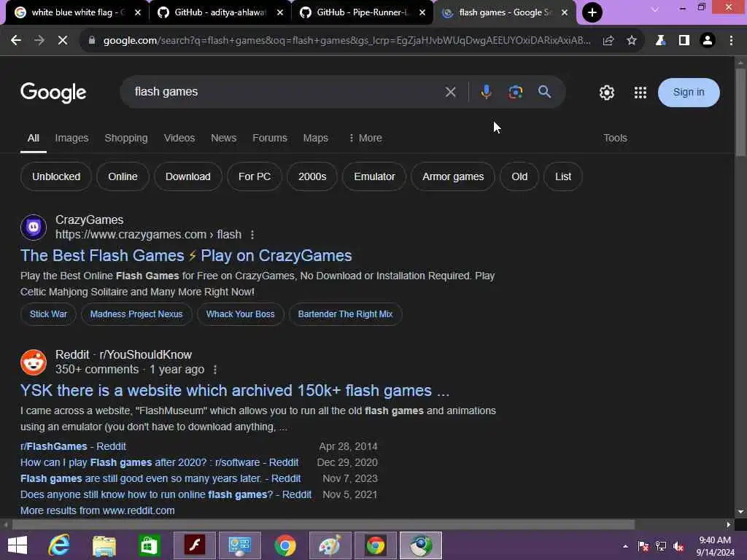
Task: Open the Chrome profile avatar
Action: (x=708, y=41)
